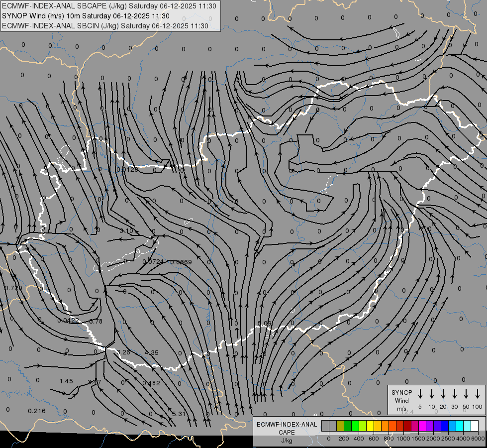Click the 1.45 value on the map
Viewport: 487px width, 448px height.
pos(66,381)
